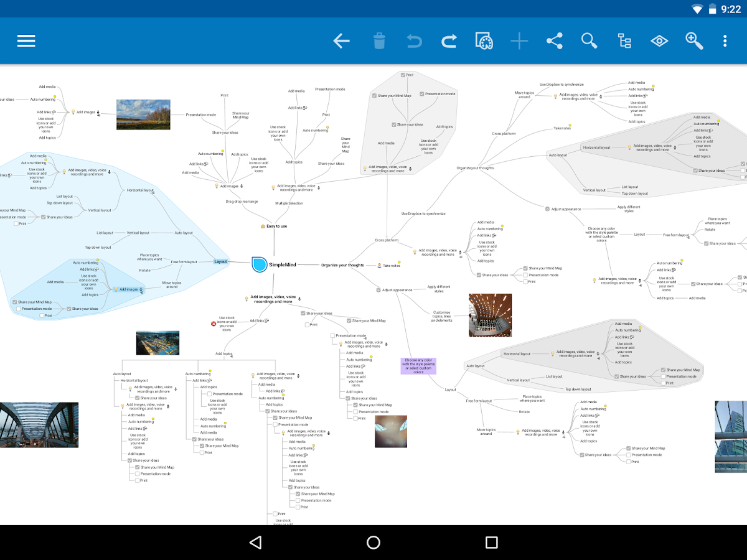Screen dimensions: 747x560
Task: Tap the gear icon on 'Adjust appearance' node
Action: click(x=378, y=289)
